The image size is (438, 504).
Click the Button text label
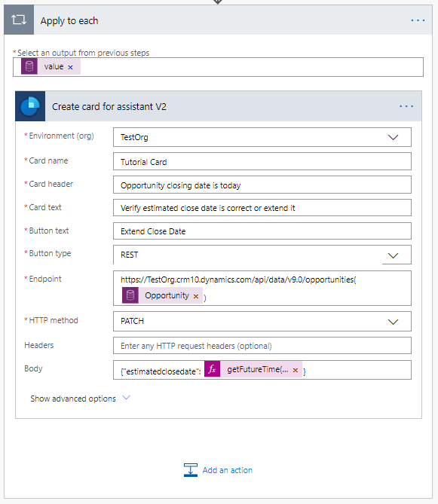click(x=48, y=231)
